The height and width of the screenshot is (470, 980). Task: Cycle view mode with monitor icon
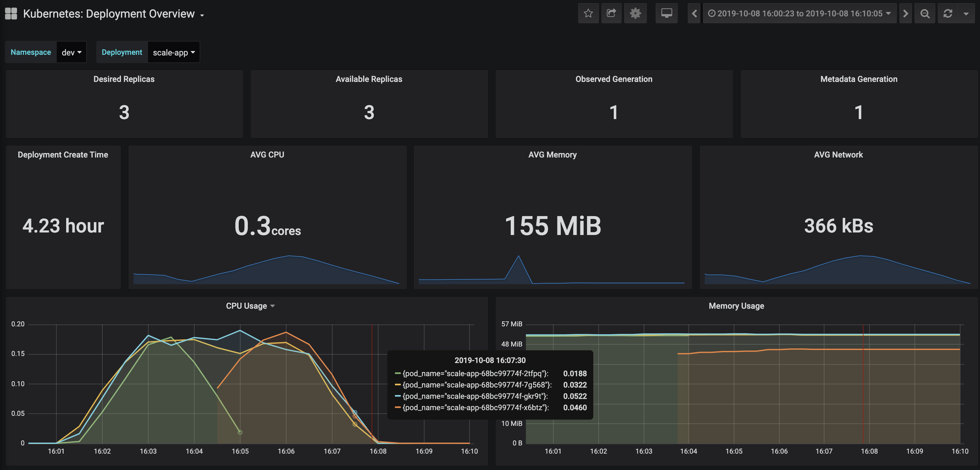pyautogui.click(x=666, y=14)
